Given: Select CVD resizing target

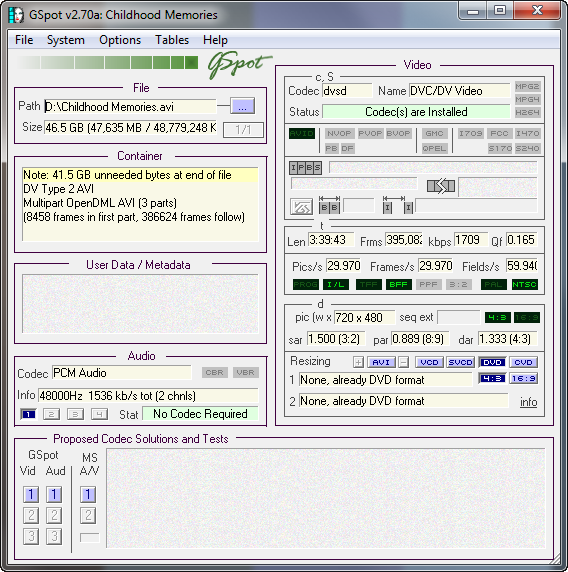Looking at the screenshot, I should coord(523,362).
